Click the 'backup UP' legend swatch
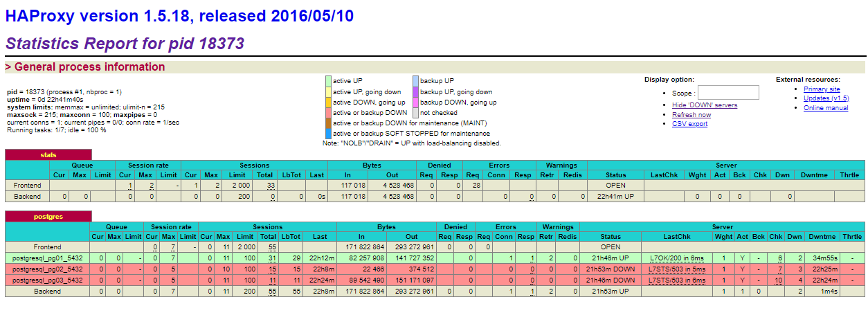This screenshot has width=868, height=313. [x=415, y=81]
